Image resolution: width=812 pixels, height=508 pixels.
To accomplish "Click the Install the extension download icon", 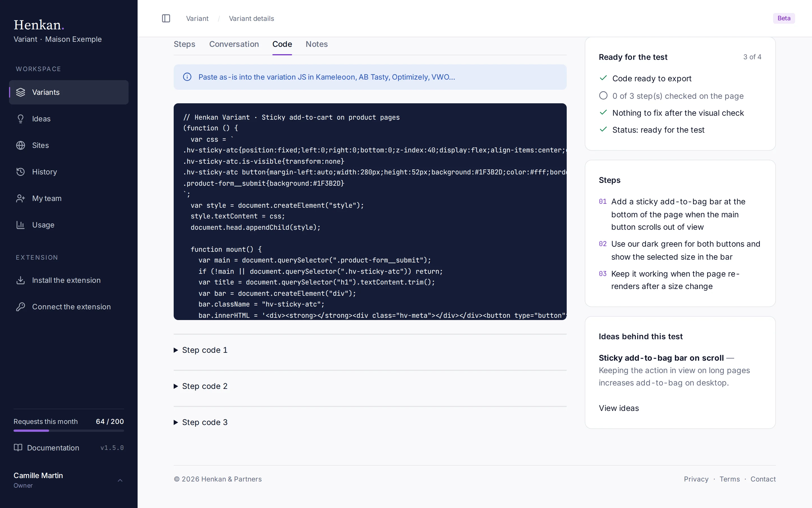I will click(x=21, y=280).
